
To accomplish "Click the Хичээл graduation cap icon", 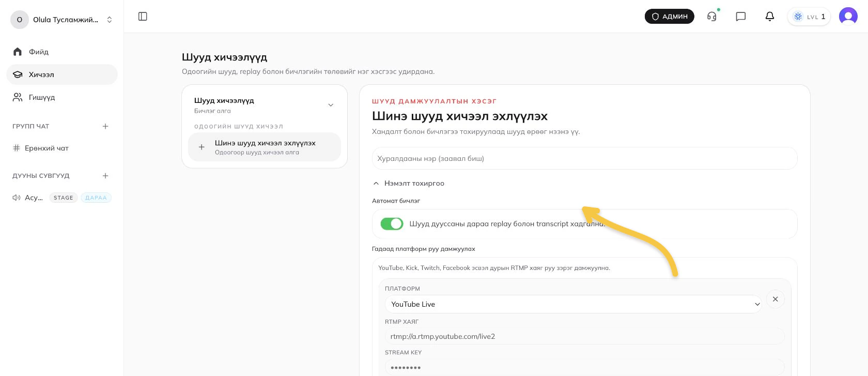I will pos(18,74).
